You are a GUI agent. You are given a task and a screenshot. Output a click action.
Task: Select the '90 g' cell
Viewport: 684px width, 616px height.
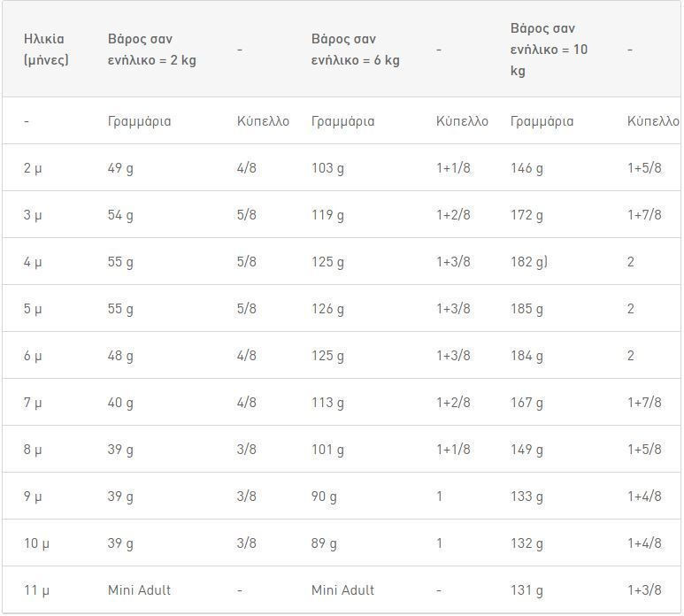tap(324, 496)
